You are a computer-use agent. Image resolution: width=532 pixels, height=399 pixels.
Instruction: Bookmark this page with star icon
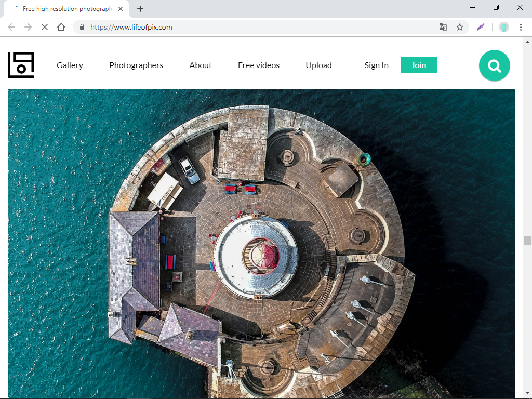coord(459,27)
